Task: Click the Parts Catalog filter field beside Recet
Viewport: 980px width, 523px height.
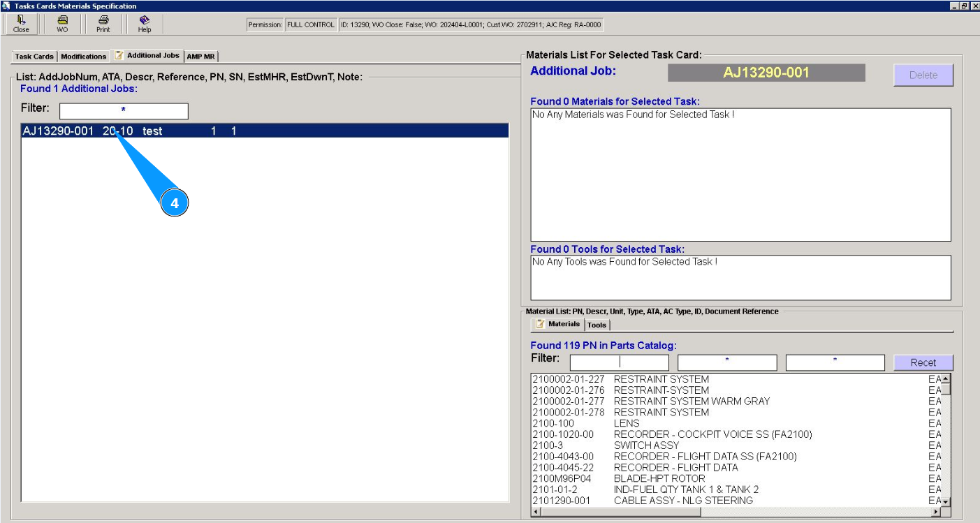Action: (835, 362)
